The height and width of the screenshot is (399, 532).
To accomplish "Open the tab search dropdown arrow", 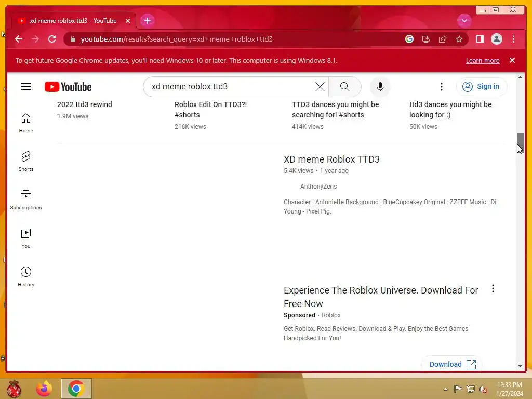I will 464,21.
